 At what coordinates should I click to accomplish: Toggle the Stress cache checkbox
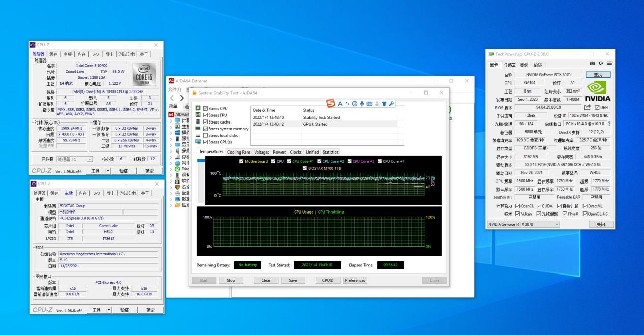pyautogui.click(x=205, y=122)
